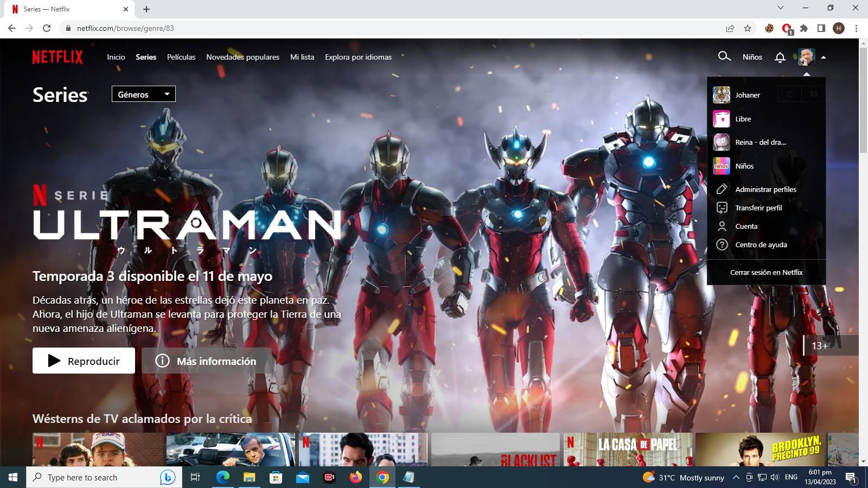This screenshot has width=868, height=488.
Task: Open the cookie extension icon
Action: 769,28
